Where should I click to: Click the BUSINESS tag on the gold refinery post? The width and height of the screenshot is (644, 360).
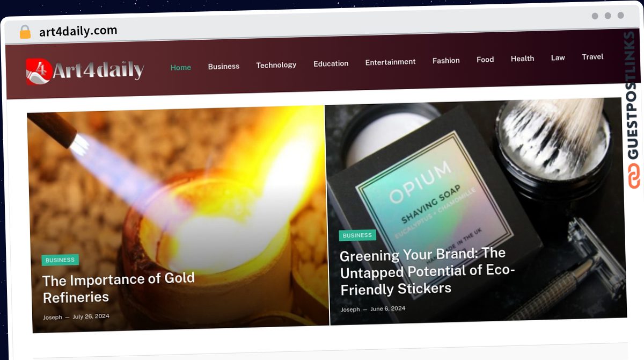coord(60,260)
